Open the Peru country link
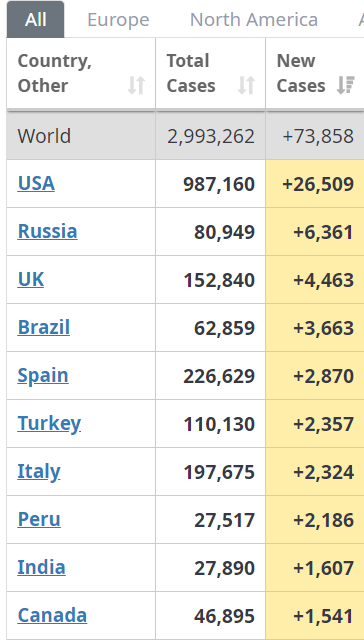Viewport: 364px width, 640px height. (39, 519)
